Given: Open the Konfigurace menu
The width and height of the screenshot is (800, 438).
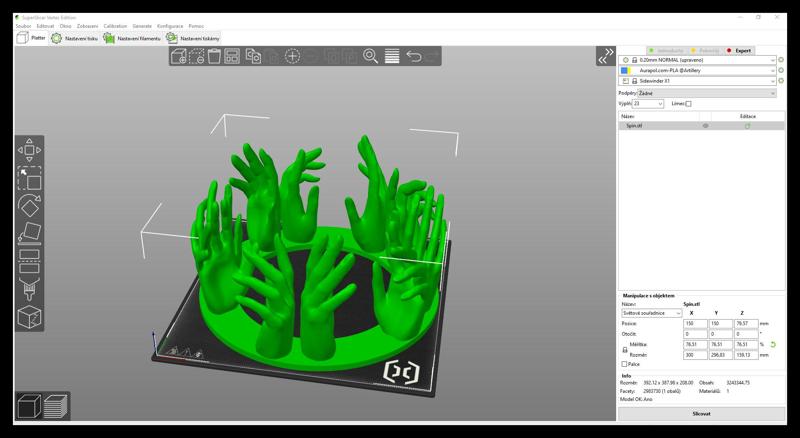Looking at the screenshot, I should [x=170, y=26].
